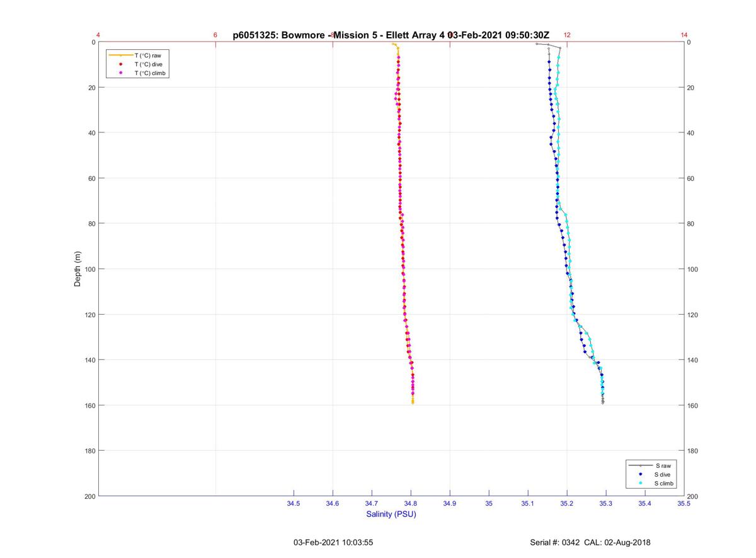Click the left depth tick label 60

click(91, 178)
